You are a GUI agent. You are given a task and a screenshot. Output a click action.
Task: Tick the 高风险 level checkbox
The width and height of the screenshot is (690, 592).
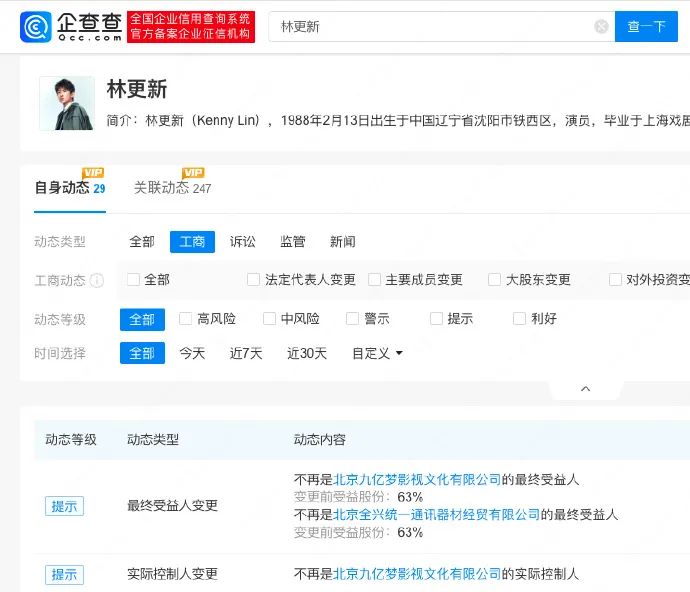pos(185,318)
